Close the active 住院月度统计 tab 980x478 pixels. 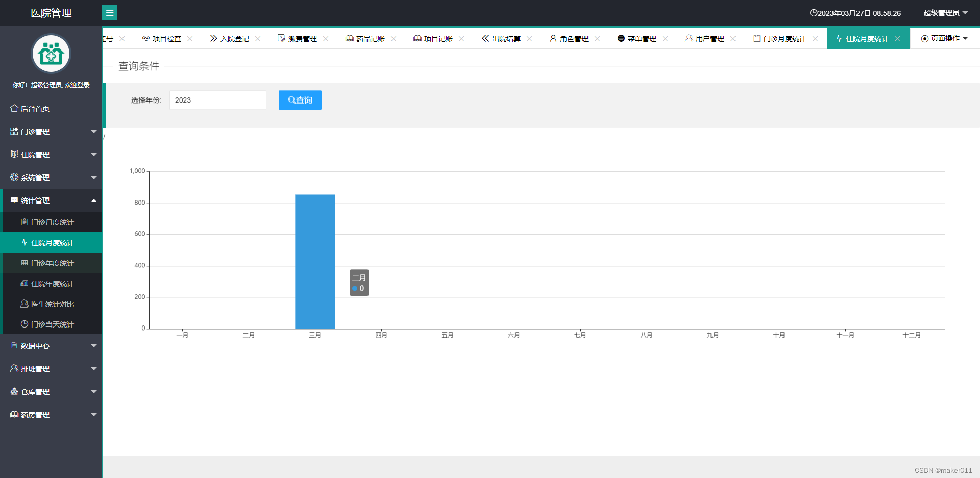(897, 38)
